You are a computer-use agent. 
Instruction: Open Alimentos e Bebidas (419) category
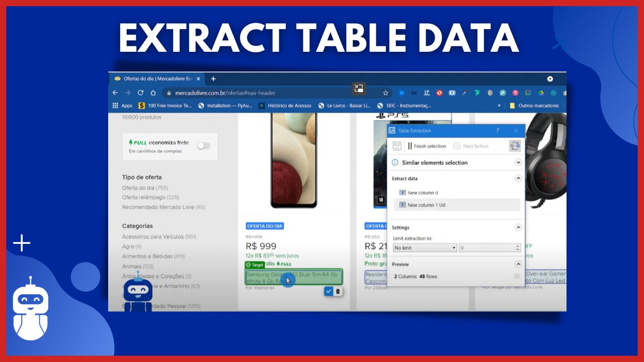click(x=153, y=256)
